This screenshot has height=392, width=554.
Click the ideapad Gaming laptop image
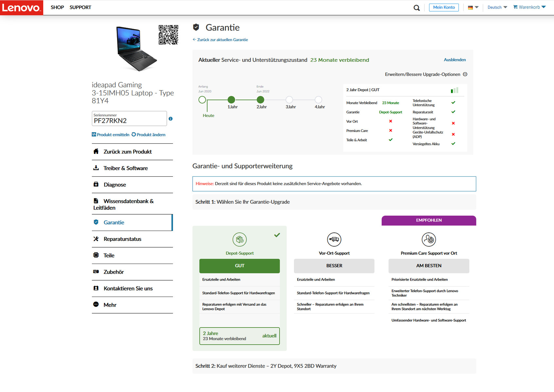[x=136, y=49]
